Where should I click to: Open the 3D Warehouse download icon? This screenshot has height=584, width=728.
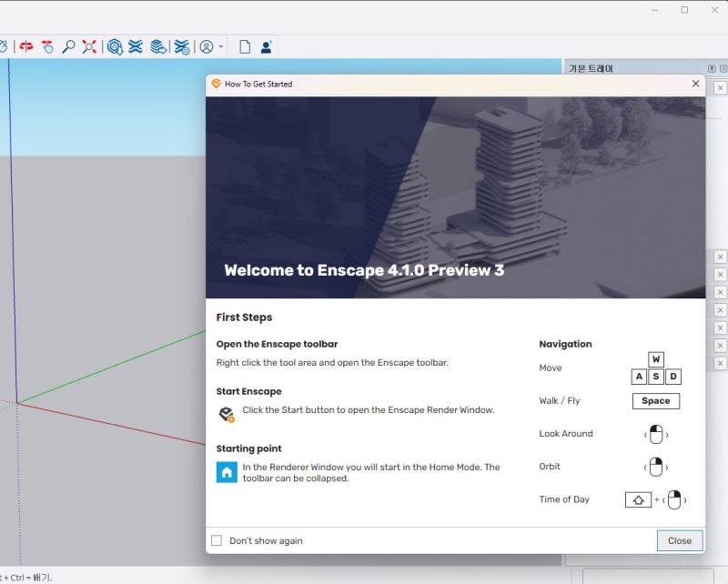pos(115,47)
